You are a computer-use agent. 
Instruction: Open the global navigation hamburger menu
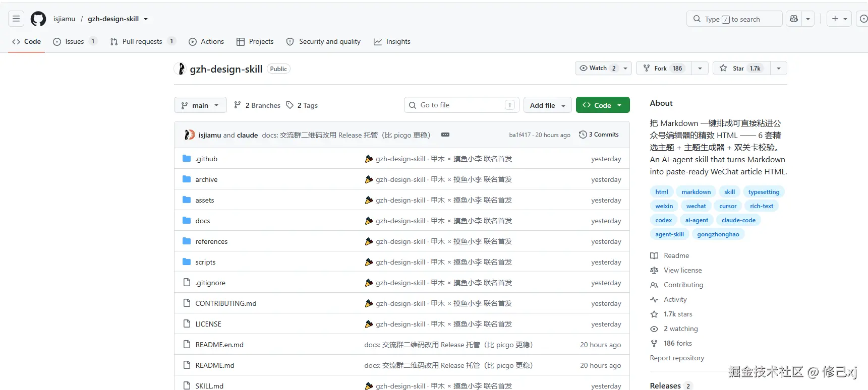click(16, 19)
